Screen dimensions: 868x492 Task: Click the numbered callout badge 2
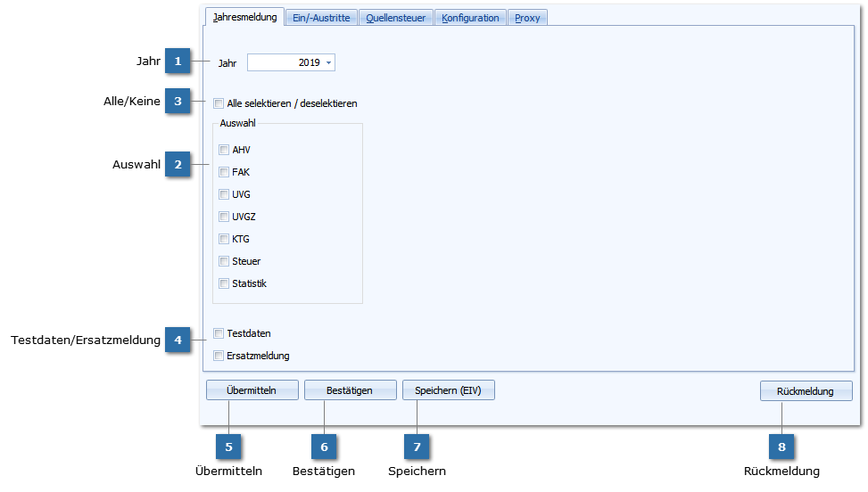[178, 165]
